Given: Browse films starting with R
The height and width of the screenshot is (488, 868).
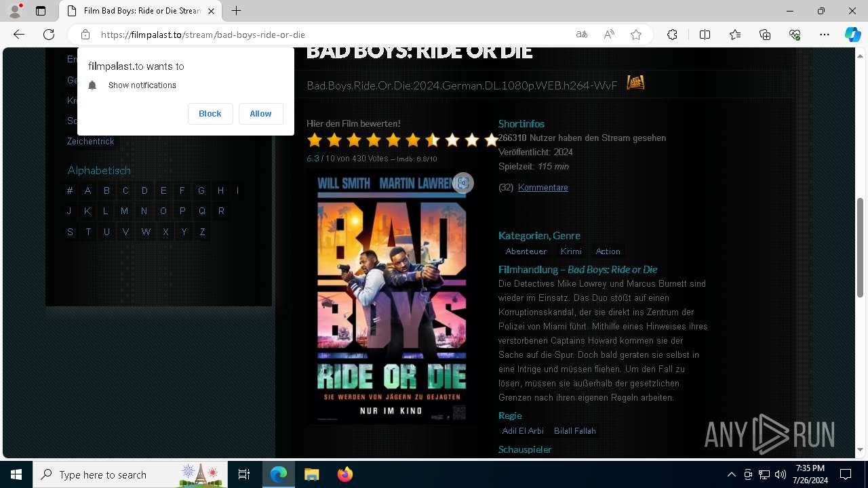Looking at the screenshot, I should pos(221,211).
